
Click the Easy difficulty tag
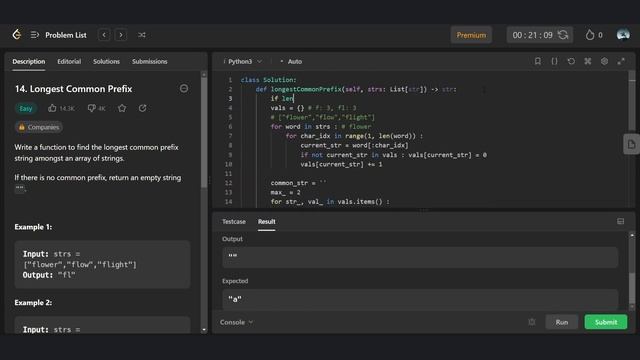coord(26,108)
